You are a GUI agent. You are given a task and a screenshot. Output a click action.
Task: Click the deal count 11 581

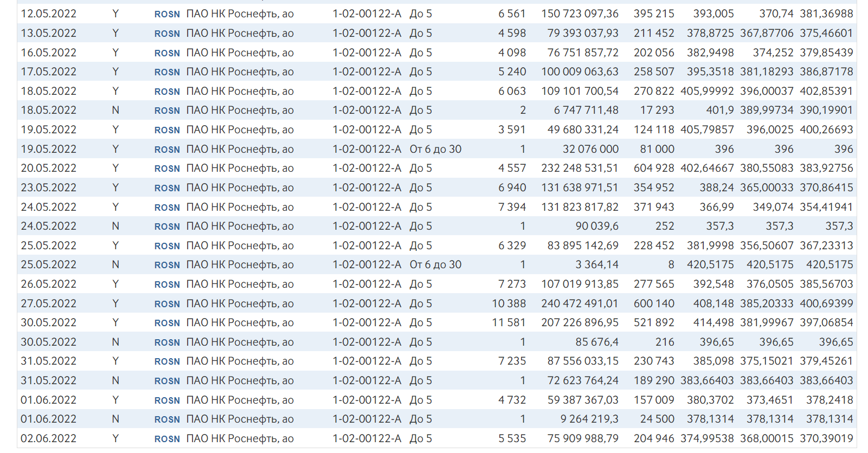[x=509, y=322]
